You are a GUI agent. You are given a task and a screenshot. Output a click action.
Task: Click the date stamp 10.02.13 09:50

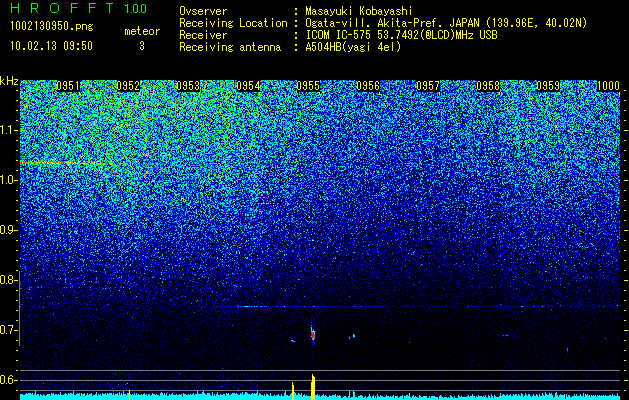coord(51,46)
